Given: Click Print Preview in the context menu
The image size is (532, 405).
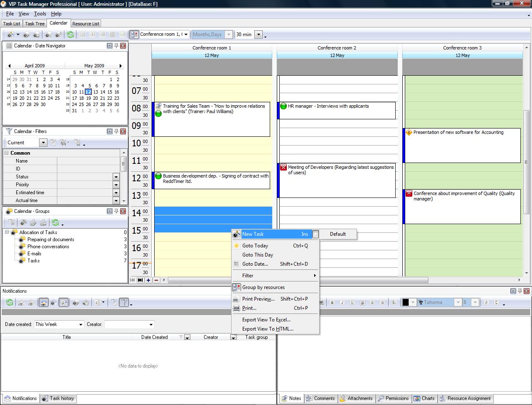Looking at the screenshot, I should pyautogui.click(x=258, y=299).
